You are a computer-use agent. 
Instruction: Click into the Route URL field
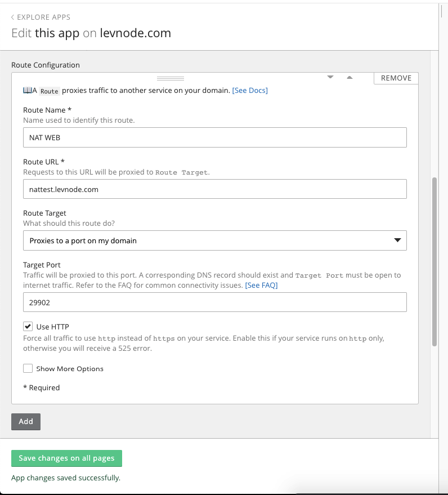214,189
